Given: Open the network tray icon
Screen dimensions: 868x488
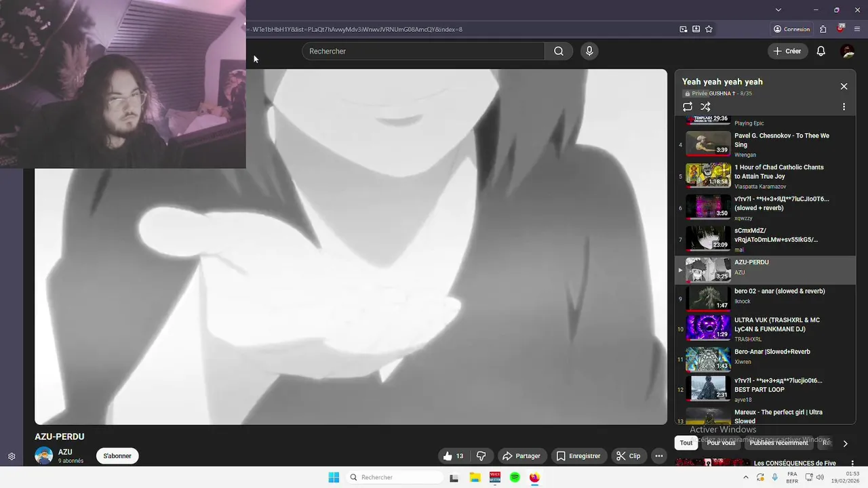Looking at the screenshot, I should click(808, 477).
